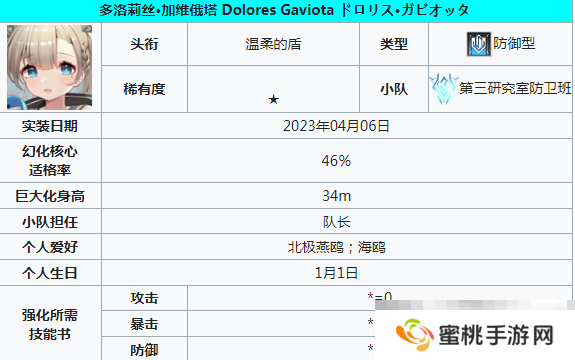Screen dimensions: 575x360
Task: Select the 个人爱好 row label
Action: (x=50, y=247)
